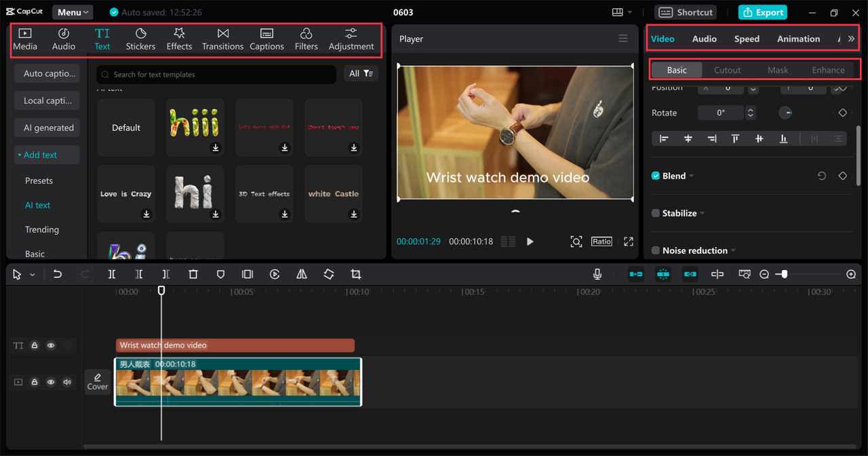Switch to the Speed tab in inspector
Screen dimensions: 868x456
point(747,39)
